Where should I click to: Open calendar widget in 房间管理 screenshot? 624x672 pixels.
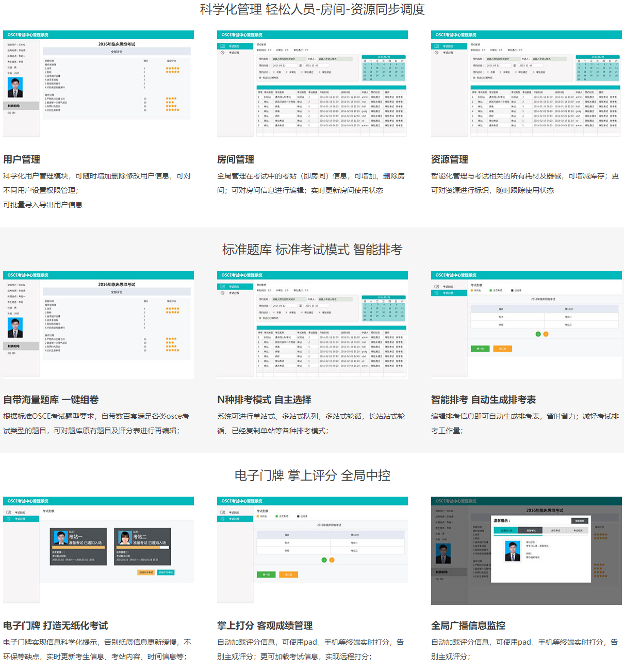click(x=384, y=68)
